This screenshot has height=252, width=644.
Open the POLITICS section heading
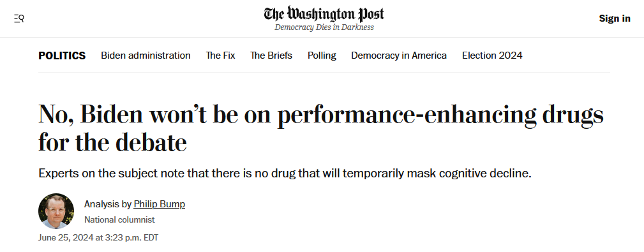62,56
